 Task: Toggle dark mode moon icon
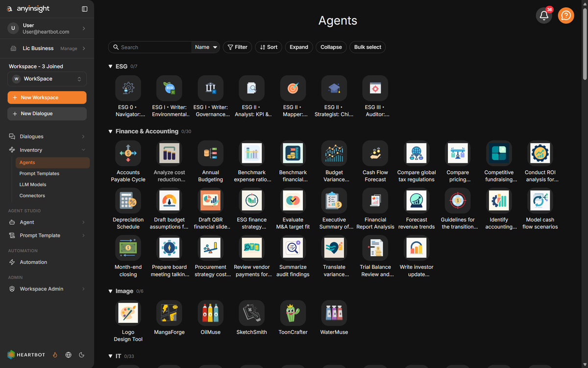pyautogui.click(x=82, y=355)
